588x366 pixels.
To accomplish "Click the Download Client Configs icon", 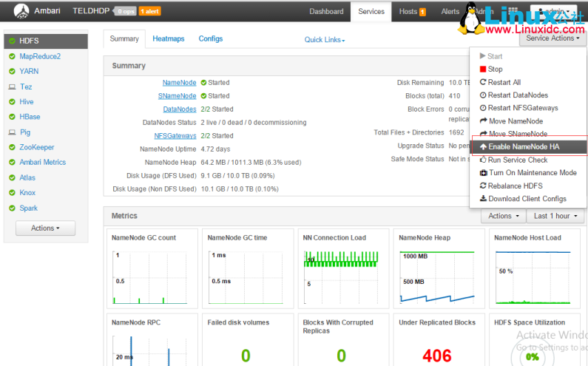I will pos(484,199).
